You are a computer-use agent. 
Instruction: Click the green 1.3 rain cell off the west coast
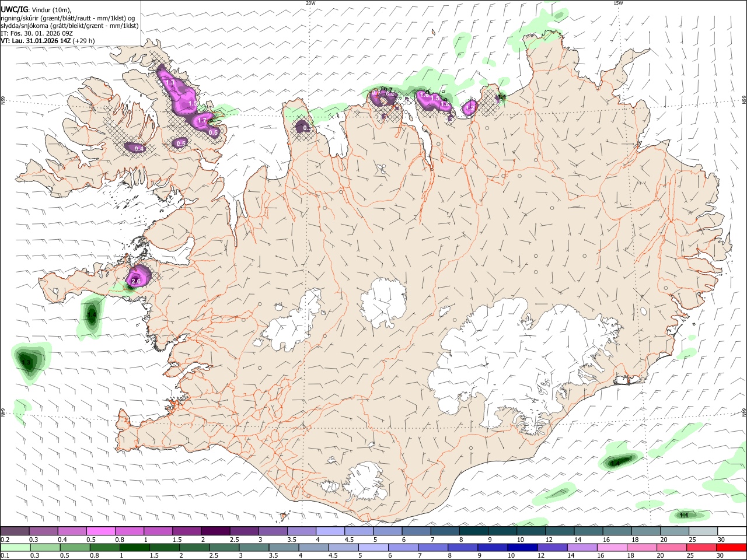coord(26,363)
